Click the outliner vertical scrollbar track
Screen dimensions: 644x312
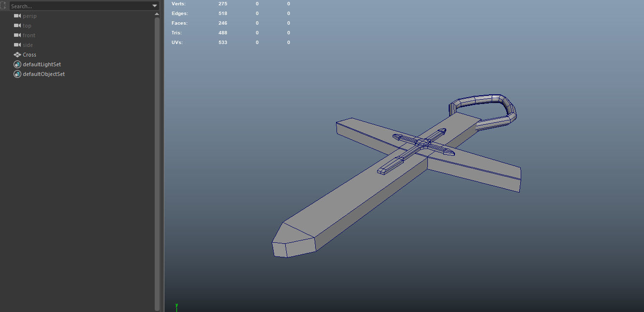pyautogui.click(x=157, y=164)
